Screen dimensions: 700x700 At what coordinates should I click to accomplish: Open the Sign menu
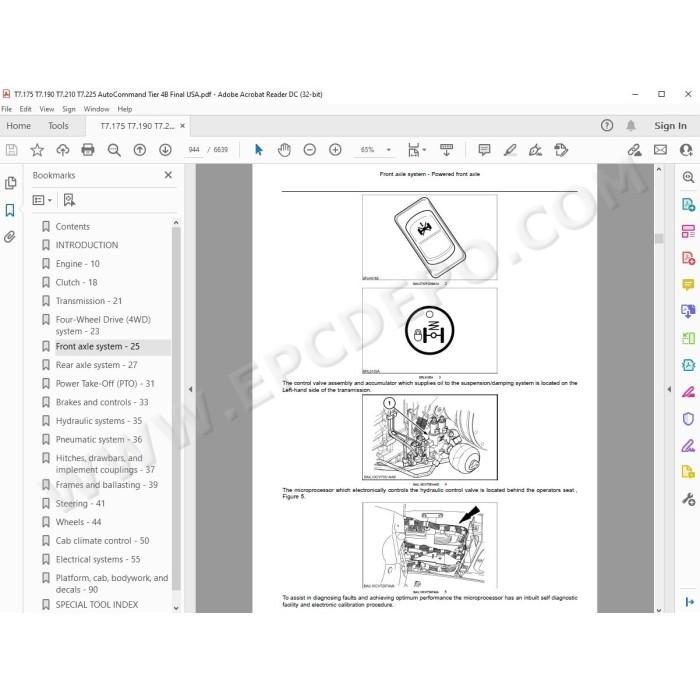(69, 109)
